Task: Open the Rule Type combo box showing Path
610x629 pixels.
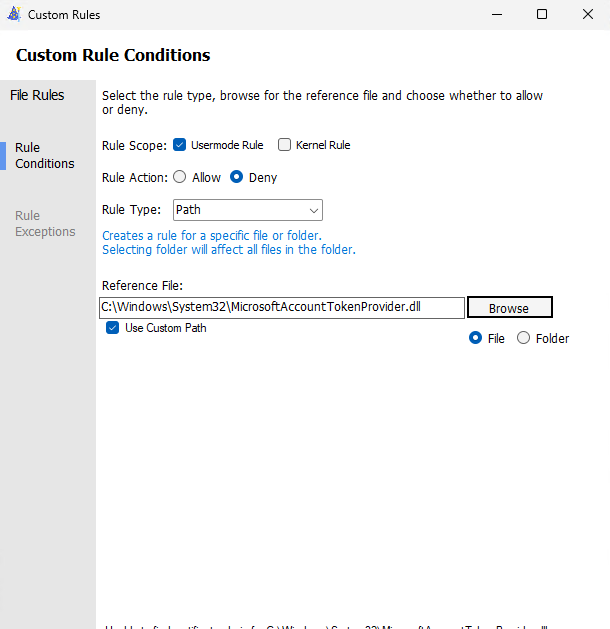Action: coord(238,210)
